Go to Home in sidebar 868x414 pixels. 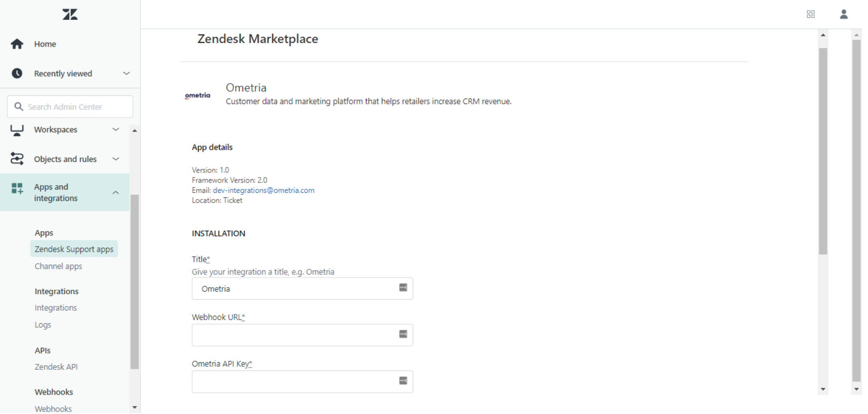click(45, 44)
